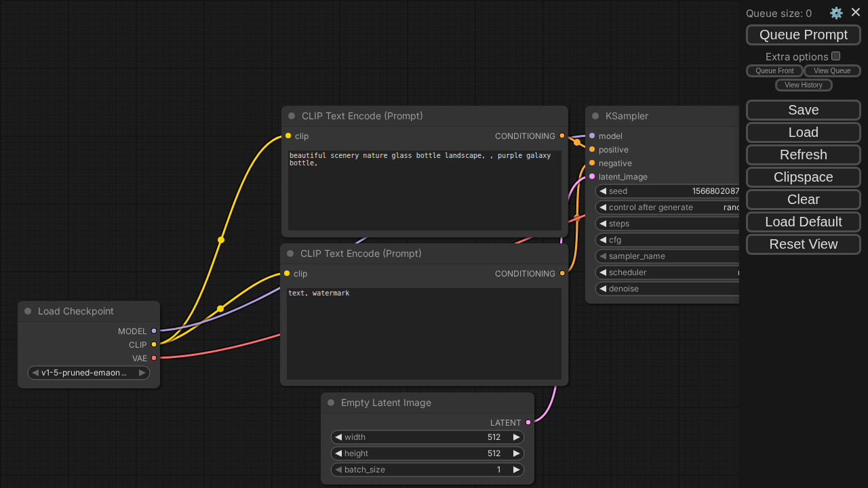
Task: Open the scheduler dropdown in KSampler
Action: point(668,272)
